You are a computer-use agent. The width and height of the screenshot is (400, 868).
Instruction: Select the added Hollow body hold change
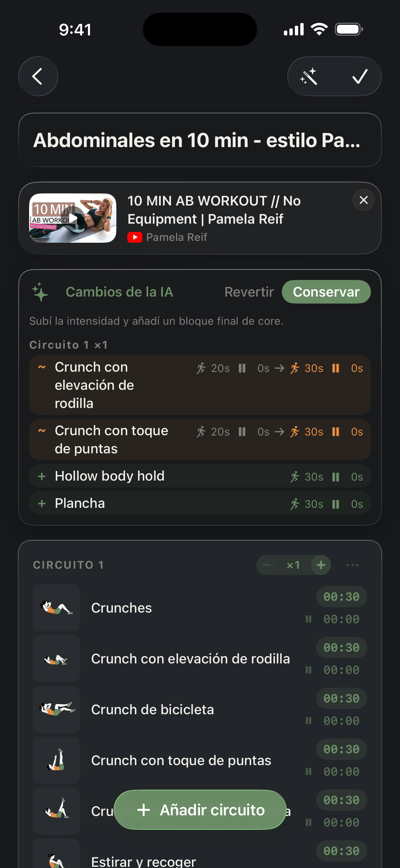[x=200, y=476]
